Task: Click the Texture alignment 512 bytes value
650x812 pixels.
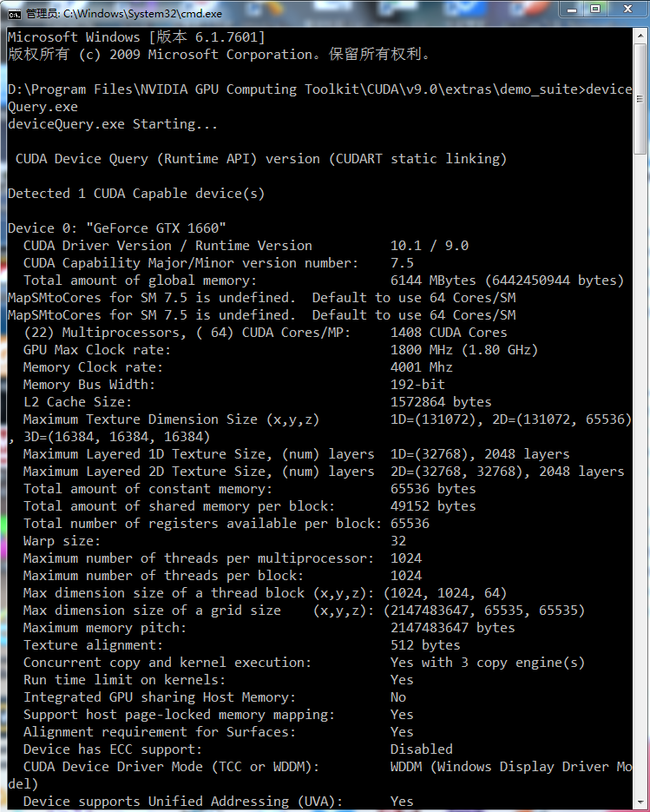Action: [x=425, y=645]
